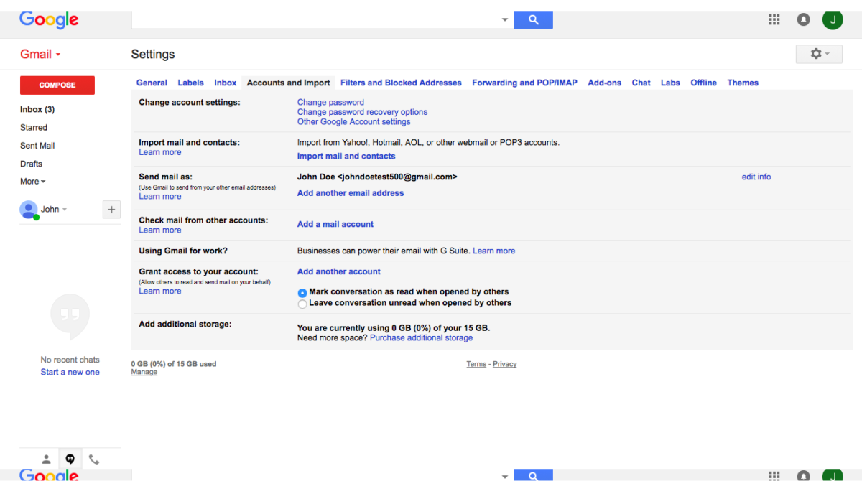
Task: Click the COMPOSE button
Action: [57, 85]
